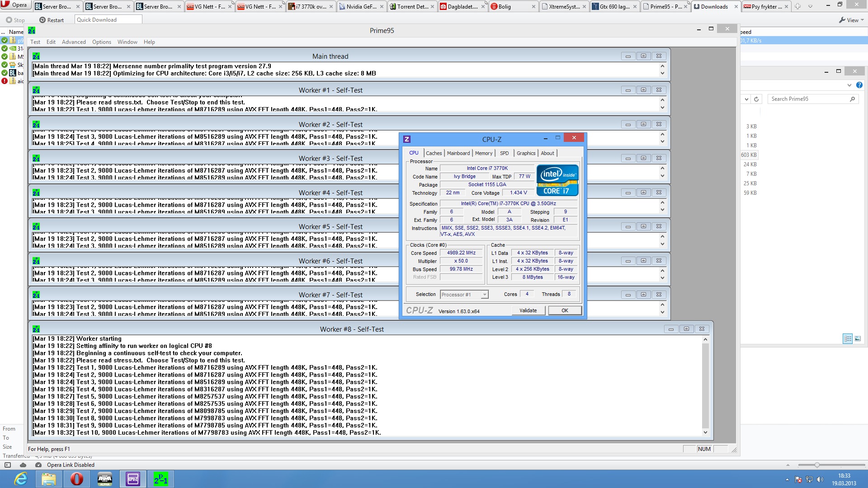Click the Search Prime95 field in Explorer
Image resolution: width=868 pixels, height=488 pixels.
click(x=813, y=99)
